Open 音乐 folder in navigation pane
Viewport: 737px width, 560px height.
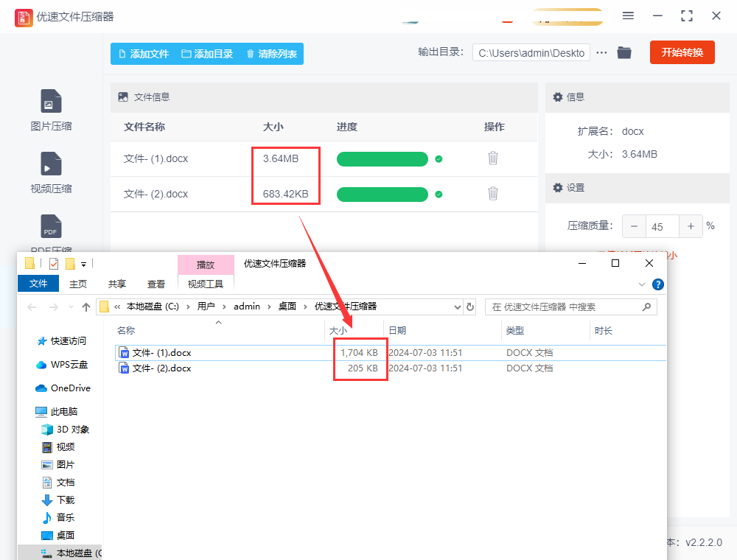pos(58,518)
